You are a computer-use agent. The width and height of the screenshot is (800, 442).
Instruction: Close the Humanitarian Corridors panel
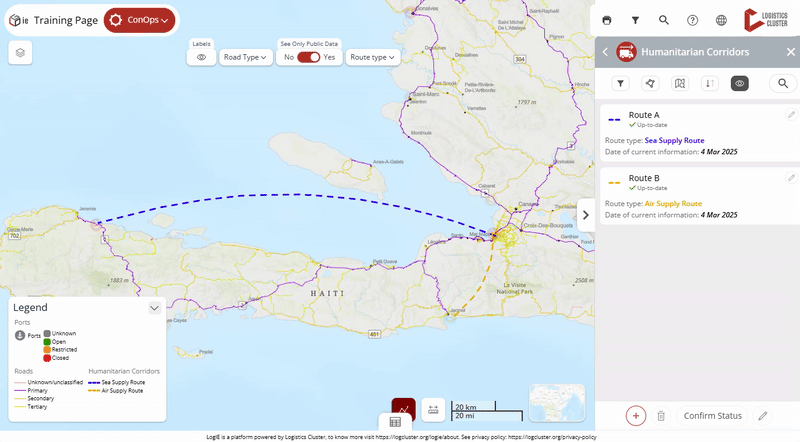point(790,52)
